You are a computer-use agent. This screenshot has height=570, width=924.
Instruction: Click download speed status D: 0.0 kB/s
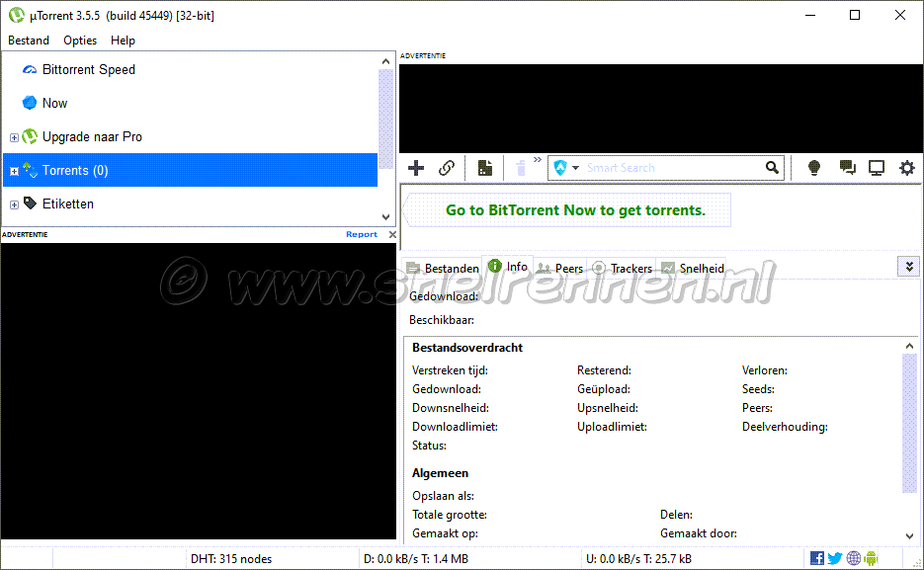coord(415,559)
